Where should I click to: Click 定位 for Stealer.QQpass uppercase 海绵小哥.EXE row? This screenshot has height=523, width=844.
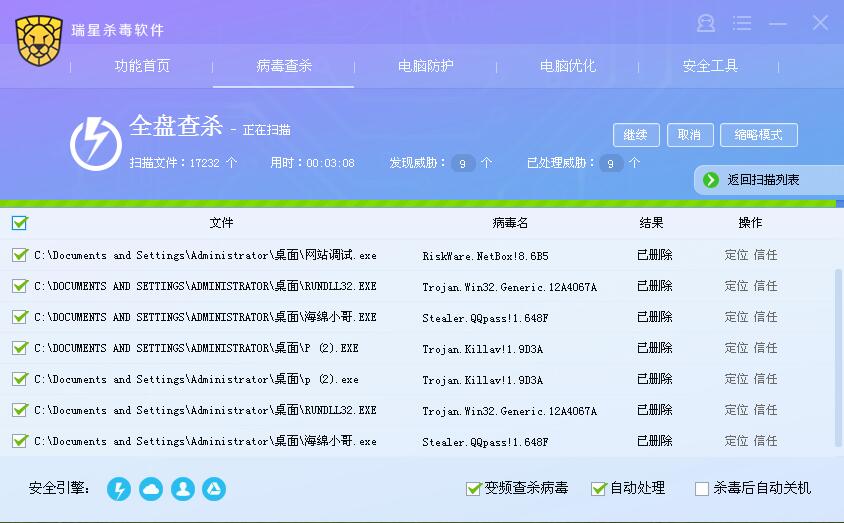[x=736, y=316]
